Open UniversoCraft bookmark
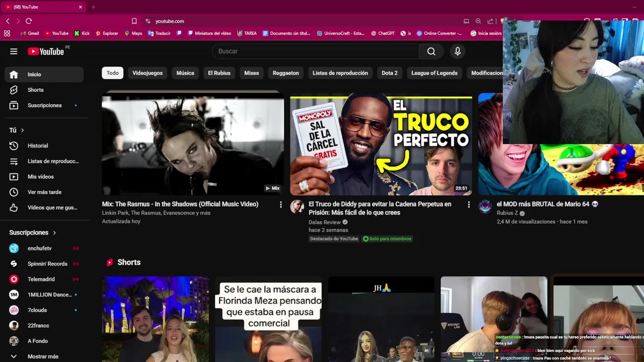This screenshot has height=362, width=644. 340,33
